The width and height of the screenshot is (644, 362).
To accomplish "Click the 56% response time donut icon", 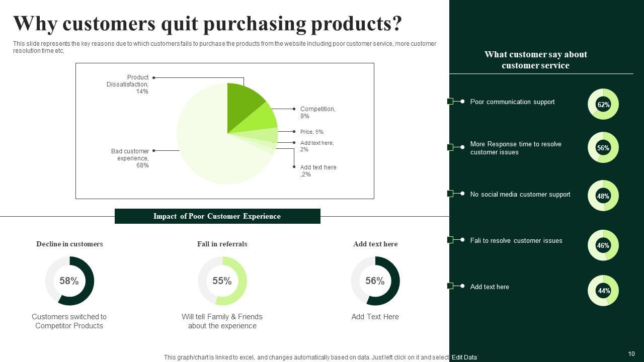I will (x=603, y=147).
